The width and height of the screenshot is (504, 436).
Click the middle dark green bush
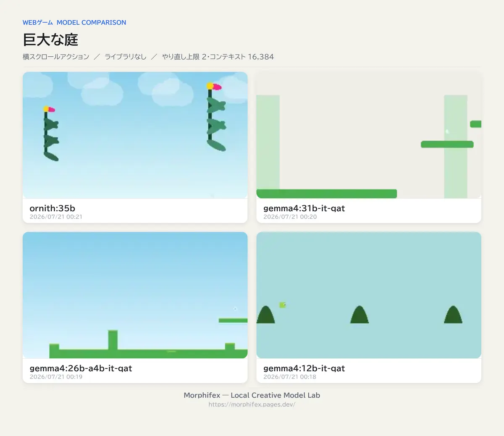[360, 315]
